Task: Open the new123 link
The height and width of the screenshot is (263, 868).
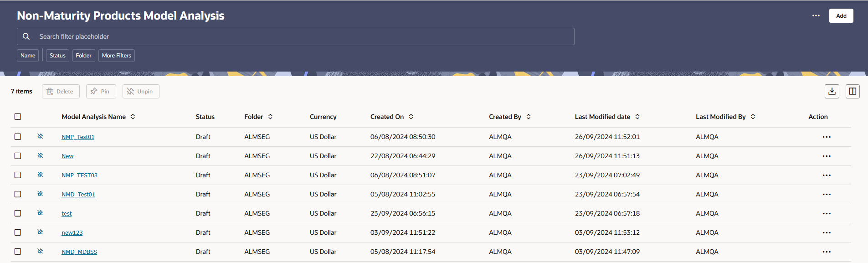Action: click(72, 232)
